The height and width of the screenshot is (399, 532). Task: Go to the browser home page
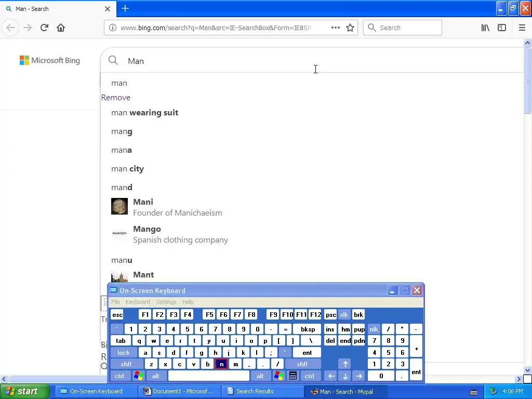point(61,28)
